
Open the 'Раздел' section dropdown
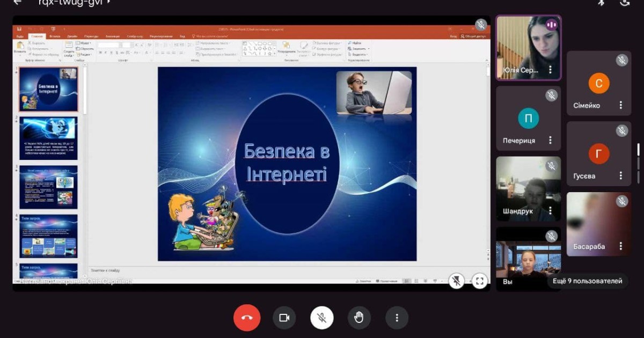pyautogui.click(x=84, y=55)
